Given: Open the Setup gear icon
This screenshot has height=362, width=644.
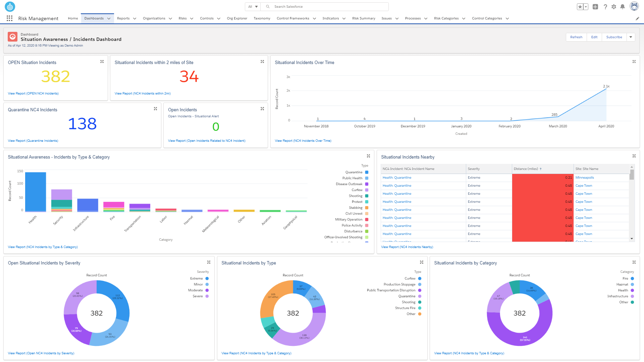Looking at the screenshot, I should 614,6.
